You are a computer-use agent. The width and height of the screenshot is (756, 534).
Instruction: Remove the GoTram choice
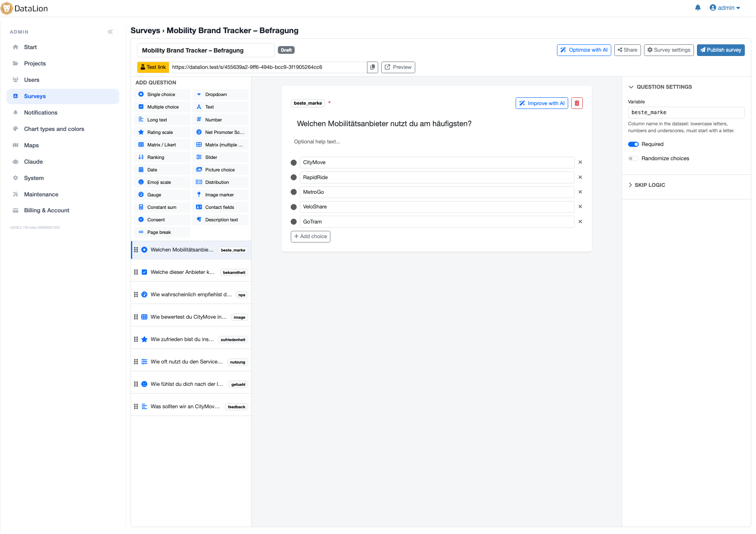tap(580, 222)
